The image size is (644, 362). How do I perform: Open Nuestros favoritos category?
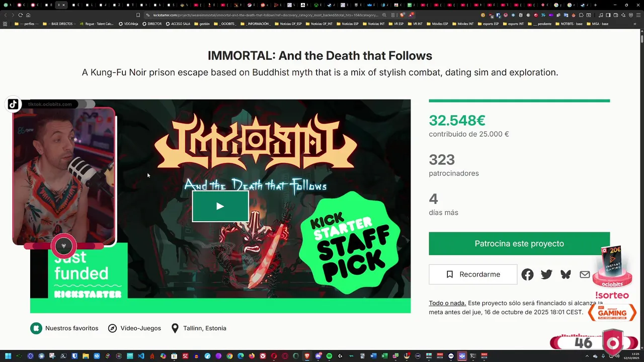(64, 328)
